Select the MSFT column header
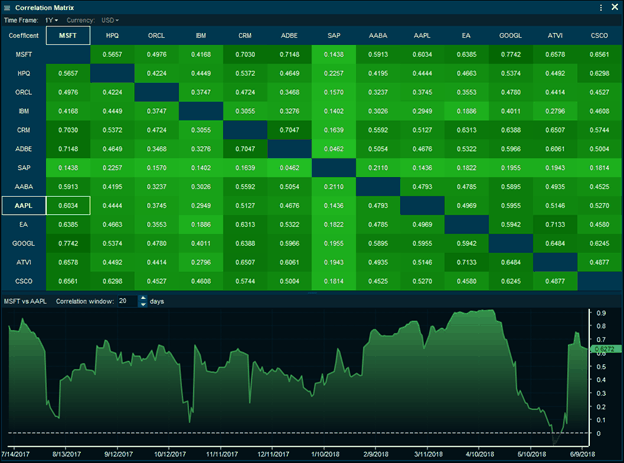The image size is (624, 463). click(x=67, y=35)
